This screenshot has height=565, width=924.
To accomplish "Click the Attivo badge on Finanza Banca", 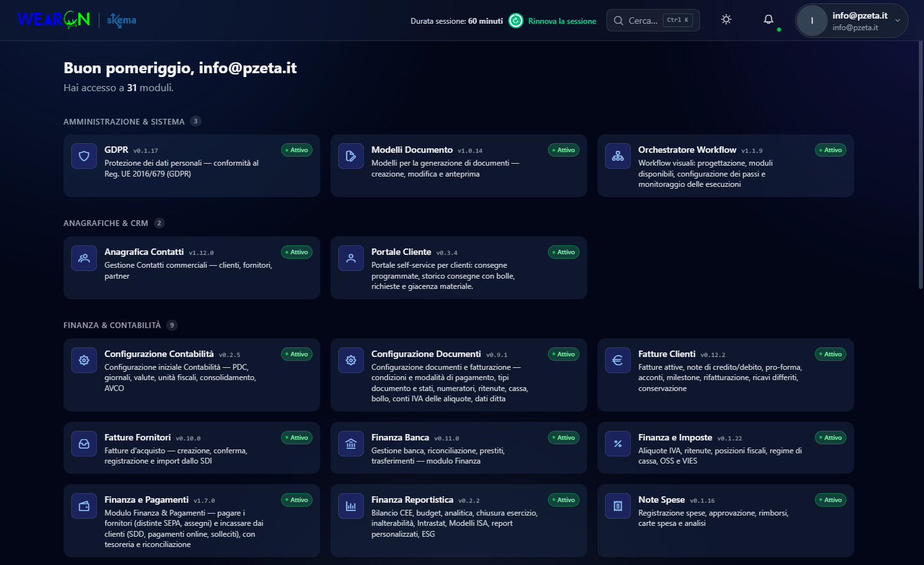I will point(563,438).
